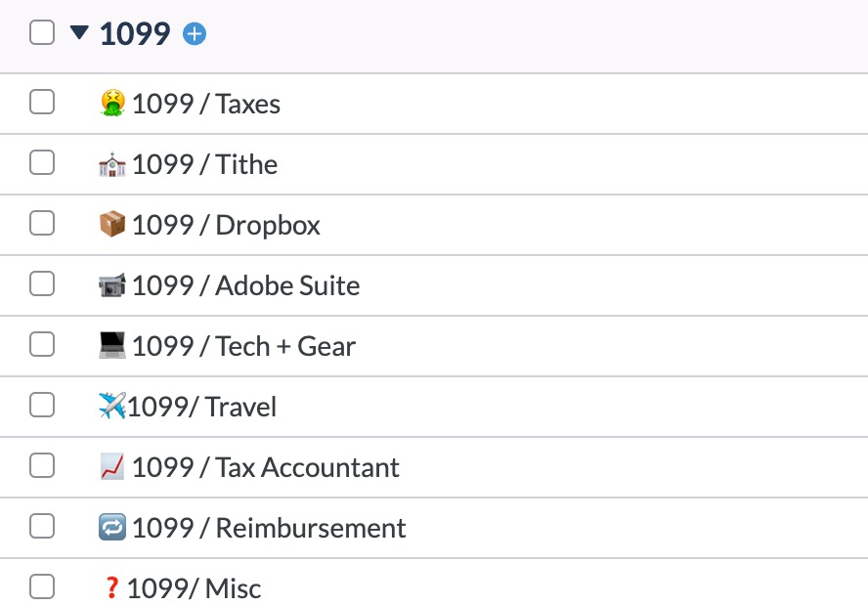
Task: Select the 1099 / Tax Accountant label
Action: (265, 467)
